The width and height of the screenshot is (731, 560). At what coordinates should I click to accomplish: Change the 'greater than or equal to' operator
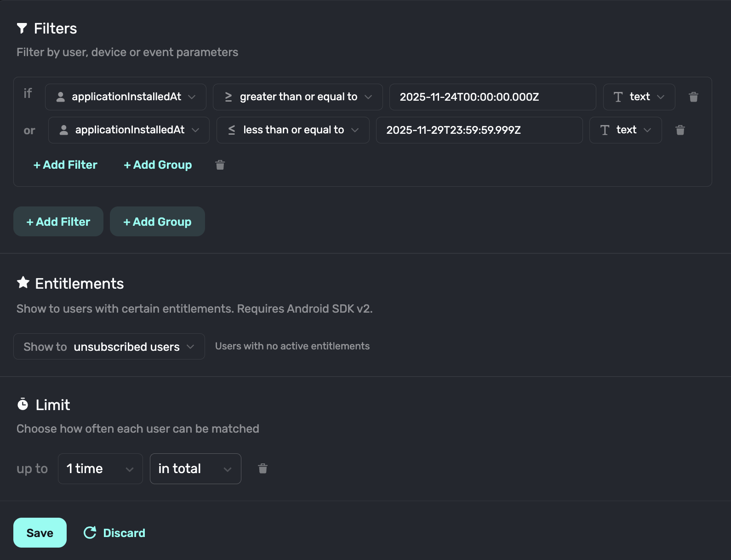click(297, 97)
